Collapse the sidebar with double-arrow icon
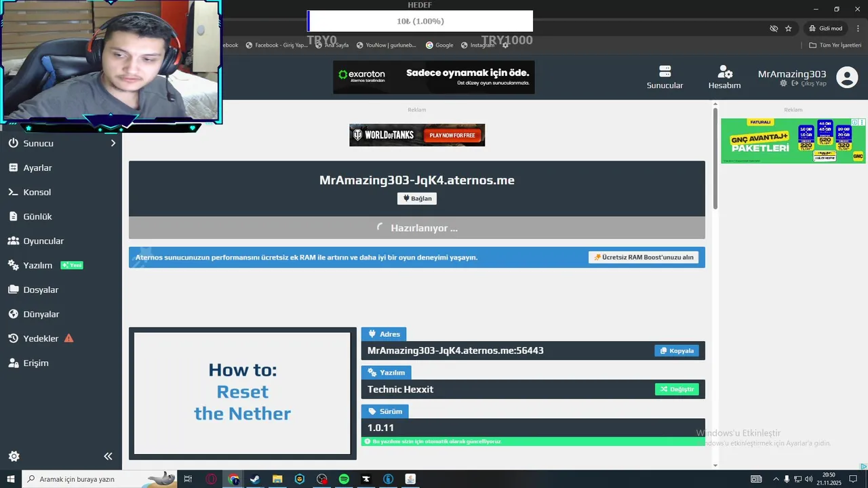 [108, 456]
